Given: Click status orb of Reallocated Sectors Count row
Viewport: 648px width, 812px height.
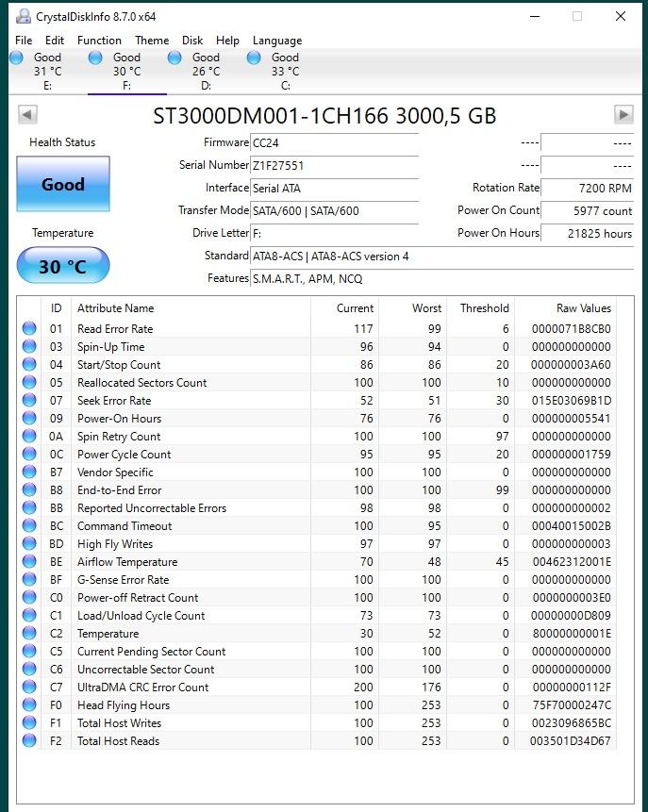Looking at the screenshot, I should point(29,382).
